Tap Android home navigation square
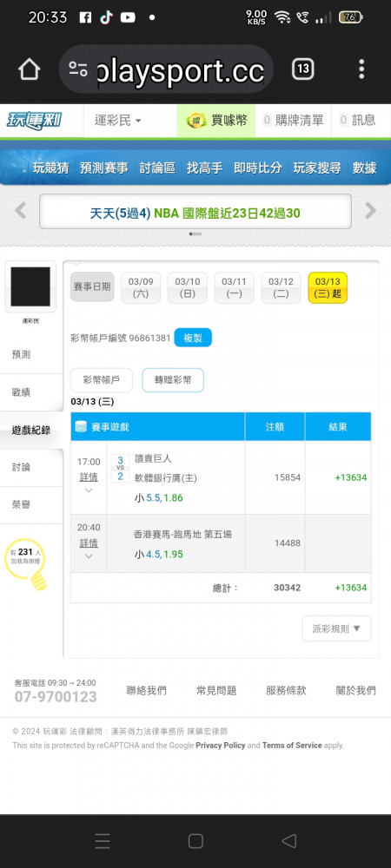Viewport: 391px width, 868px height. [x=195, y=841]
